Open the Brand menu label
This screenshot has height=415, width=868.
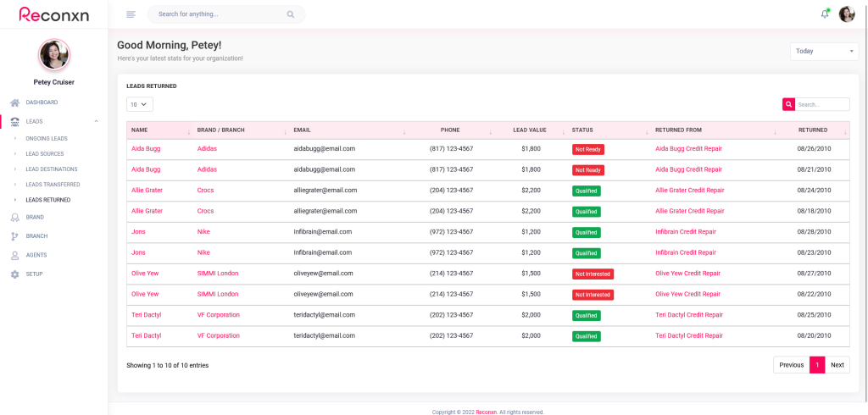pyautogui.click(x=35, y=218)
